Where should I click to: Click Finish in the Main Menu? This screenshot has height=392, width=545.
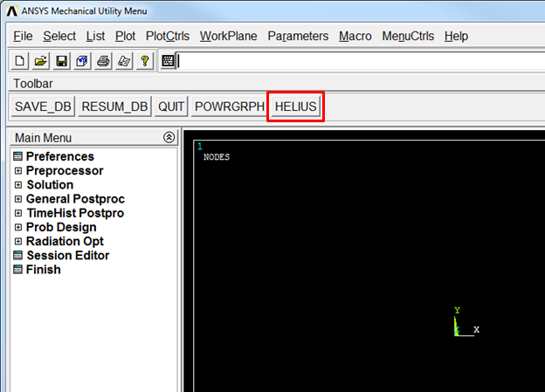click(x=44, y=270)
